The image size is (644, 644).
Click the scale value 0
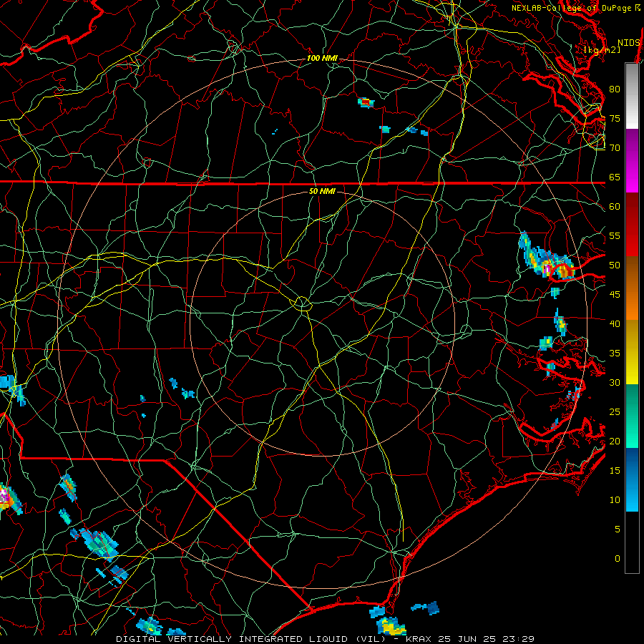tap(618, 559)
